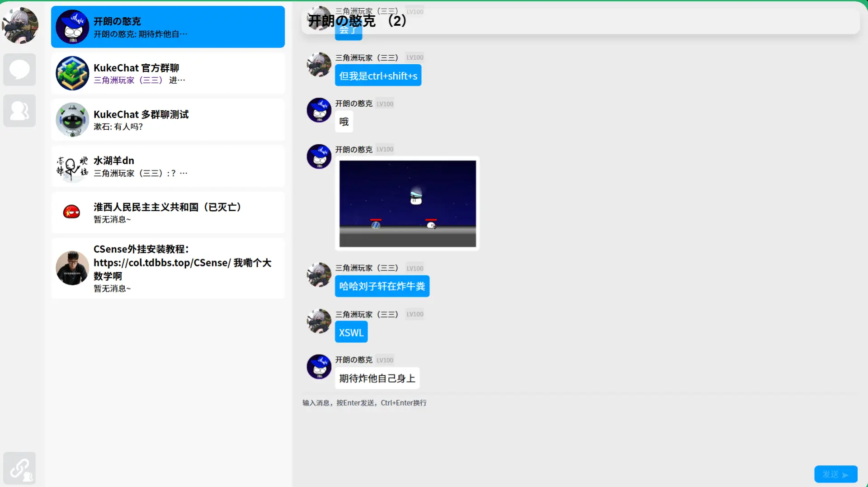Click the 期待炸他自己身上 message
The image size is (868, 487).
(377, 378)
